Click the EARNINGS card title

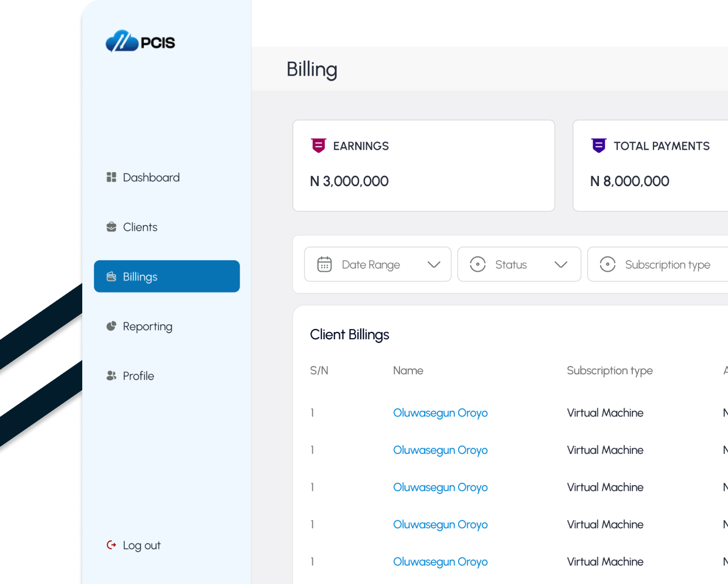click(x=361, y=146)
